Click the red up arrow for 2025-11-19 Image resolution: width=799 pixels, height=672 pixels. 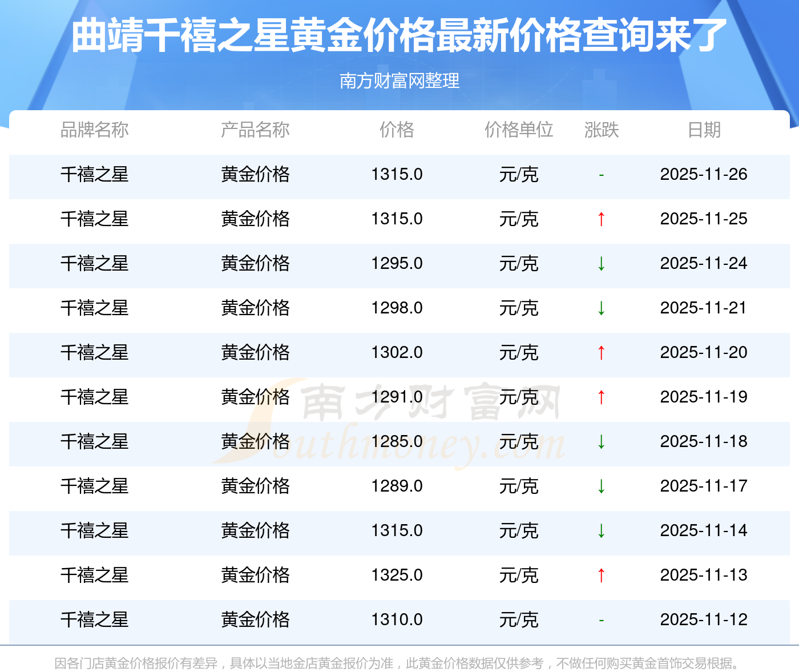pyautogui.click(x=601, y=397)
